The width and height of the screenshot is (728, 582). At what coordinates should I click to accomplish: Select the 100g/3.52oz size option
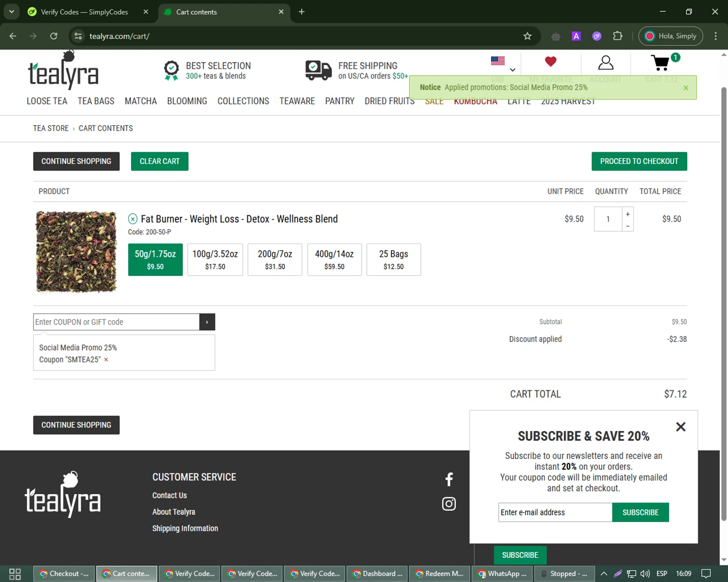[x=215, y=259]
